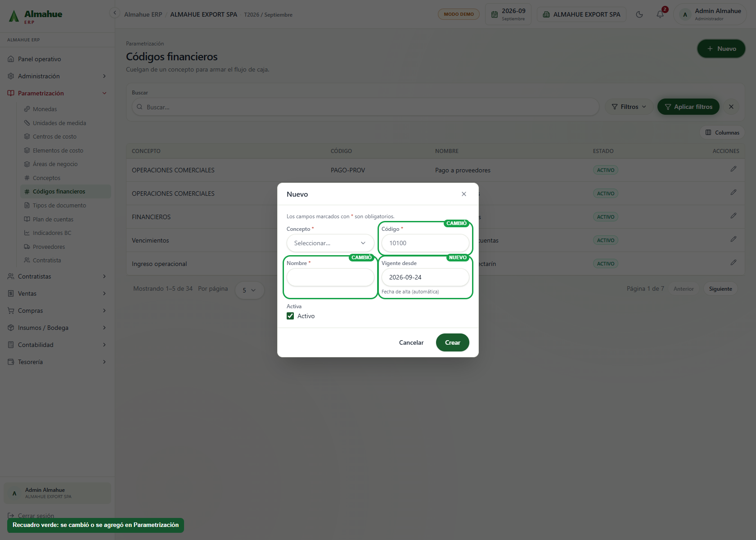Open notifications bell with badge
Image resolution: width=756 pixels, height=540 pixels.
click(x=660, y=14)
